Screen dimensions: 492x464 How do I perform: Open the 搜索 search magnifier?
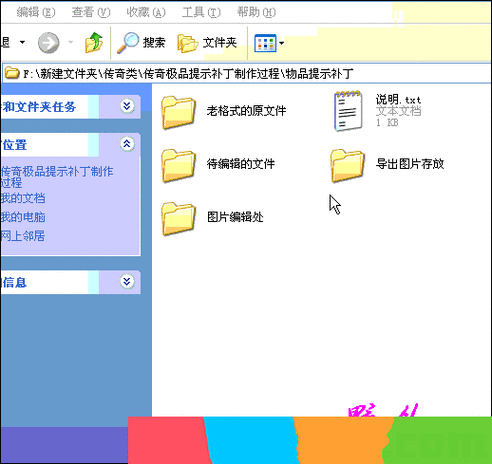click(x=128, y=42)
